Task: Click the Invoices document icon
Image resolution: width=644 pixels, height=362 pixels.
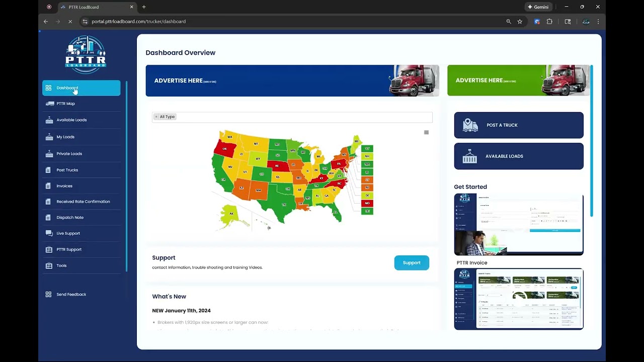Action: (48, 186)
